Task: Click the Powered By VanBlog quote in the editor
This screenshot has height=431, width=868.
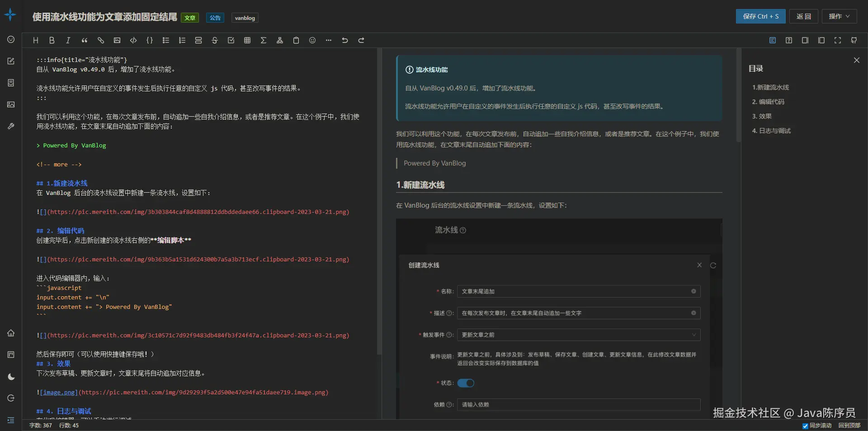Action: pos(71,146)
